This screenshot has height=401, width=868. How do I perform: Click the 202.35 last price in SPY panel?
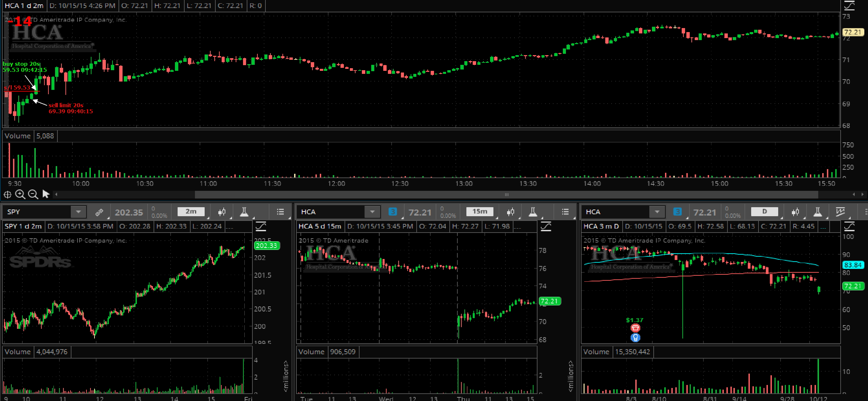click(x=129, y=212)
